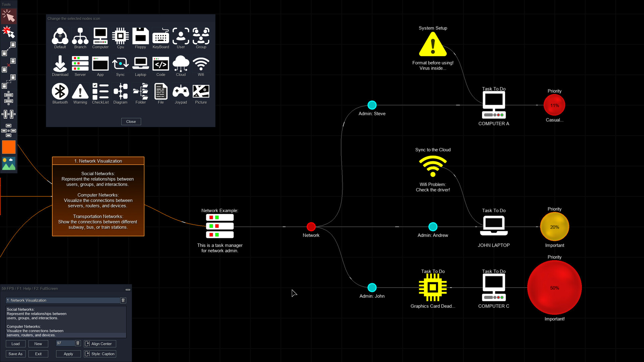This screenshot has height=362, width=644.
Task: Open the Align Center dropdown
Action: pyautogui.click(x=100, y=344)
